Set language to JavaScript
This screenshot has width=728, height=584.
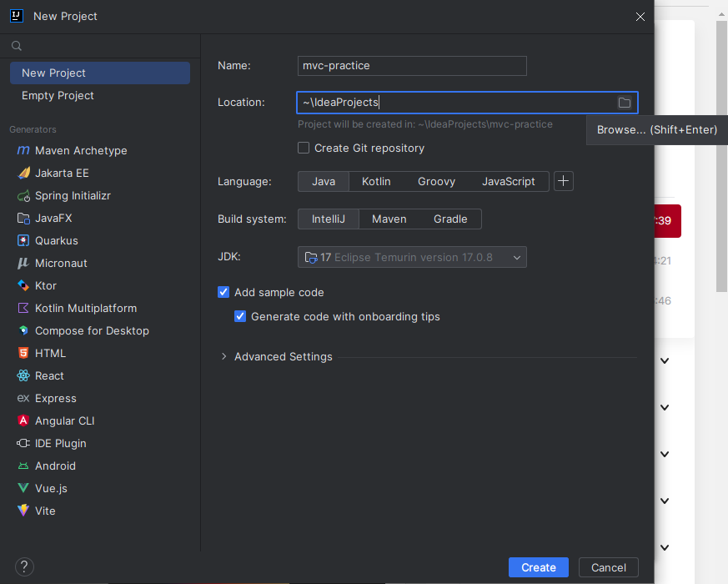[x=509, y=182]
